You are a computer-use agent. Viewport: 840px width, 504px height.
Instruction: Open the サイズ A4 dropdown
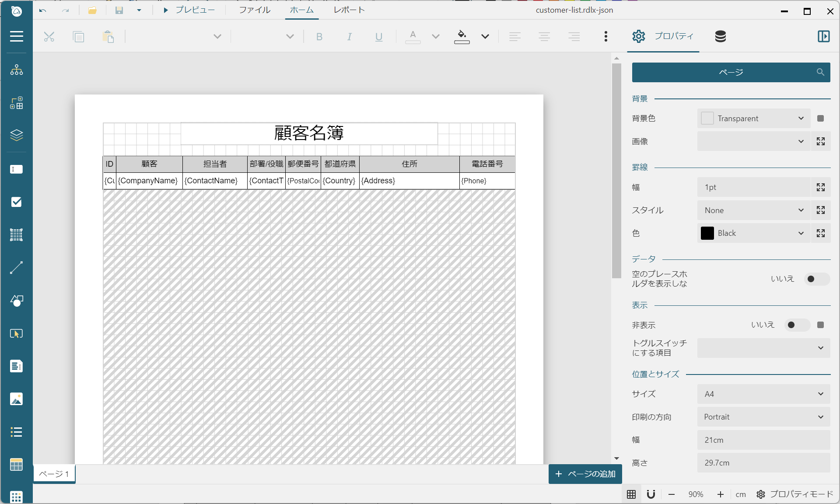(763, 394)
